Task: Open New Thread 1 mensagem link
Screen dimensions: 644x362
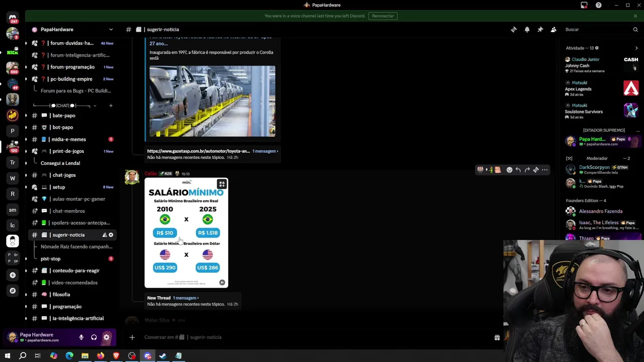Action: coord(186,298)
